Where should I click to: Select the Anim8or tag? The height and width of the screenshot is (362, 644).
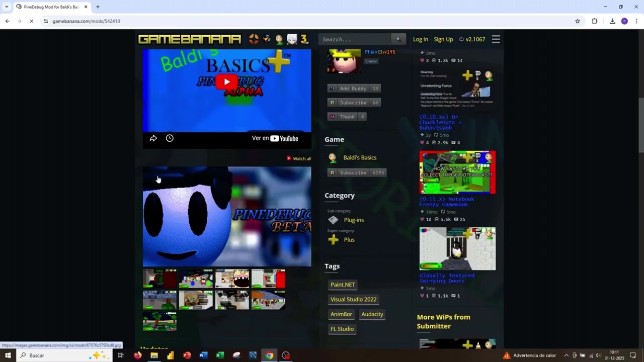341,314
